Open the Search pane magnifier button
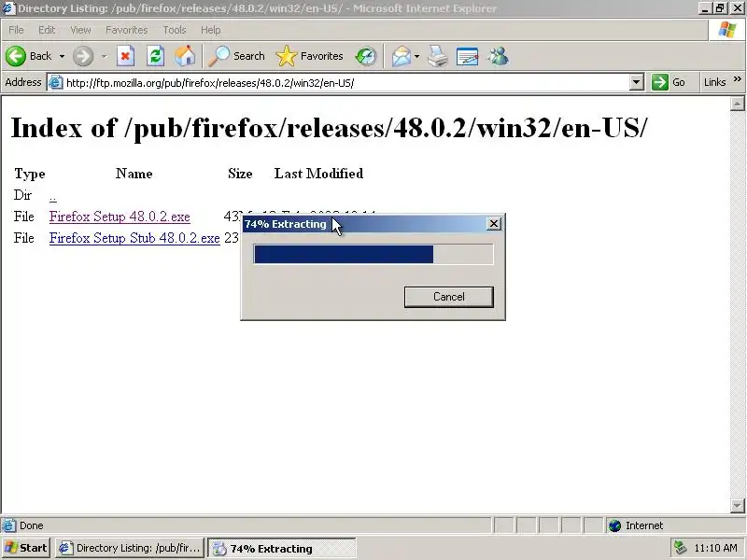The image size is (747, 560). pos(237,56)
